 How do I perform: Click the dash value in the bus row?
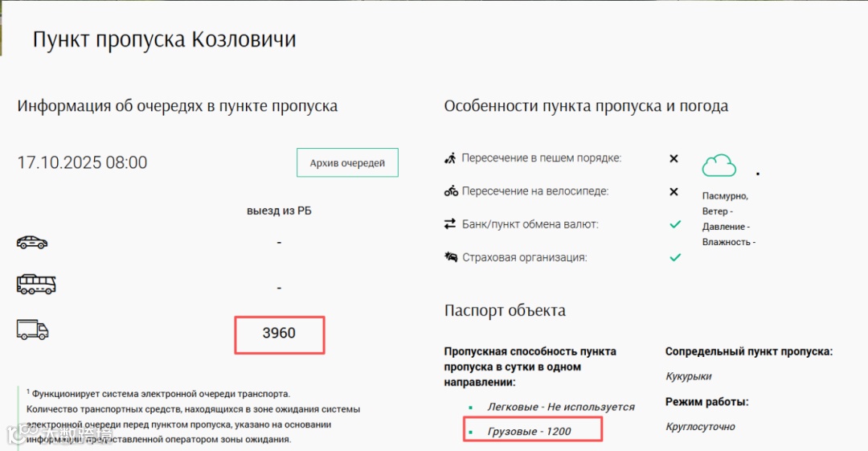click(x=279, y=288)
